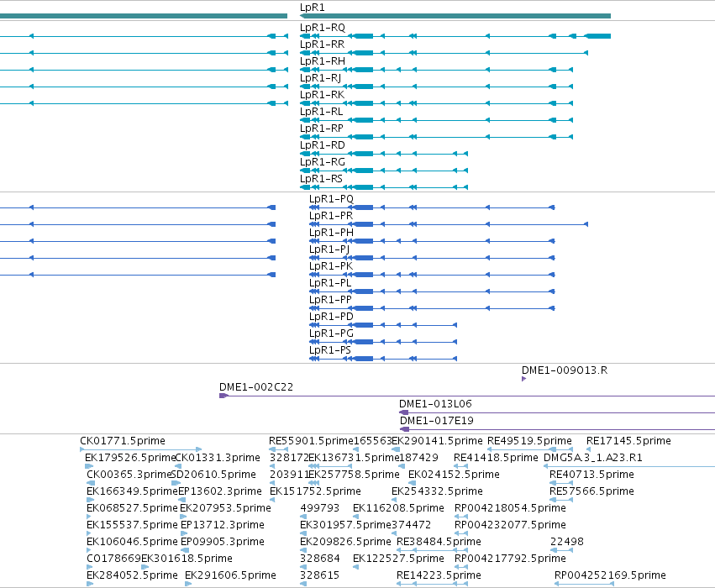
Task: Select the LpR1-PL protein label
Action: tap(330, 284)
